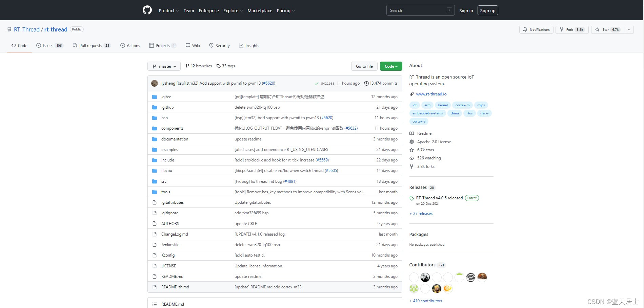644x308 pixels.
Task: Switch to the Issues tab
Action: [50, 46]
